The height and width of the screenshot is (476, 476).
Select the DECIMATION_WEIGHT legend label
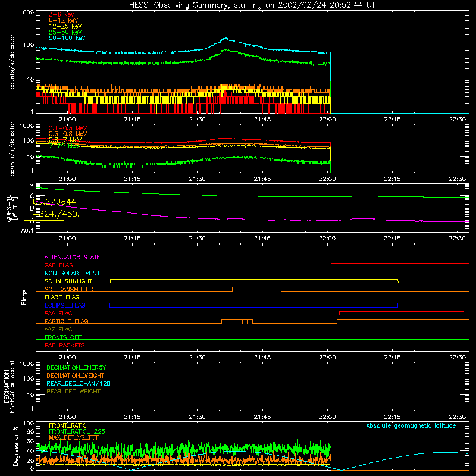(x=76, y=375)
